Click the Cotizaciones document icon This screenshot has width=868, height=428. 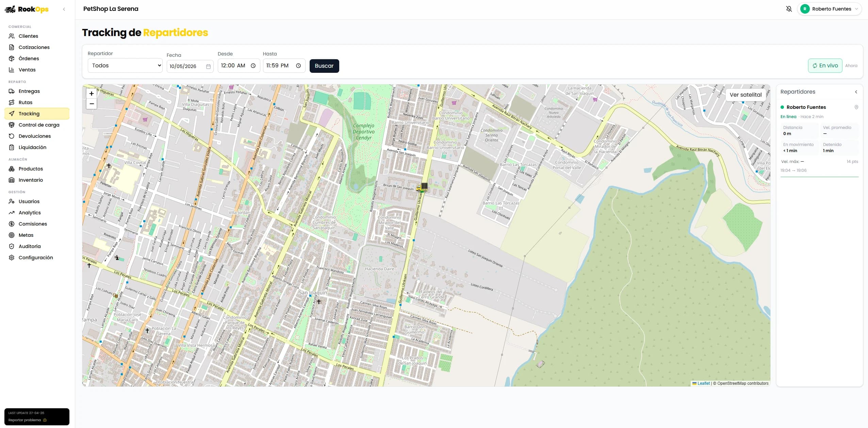[x=12, y=47]
